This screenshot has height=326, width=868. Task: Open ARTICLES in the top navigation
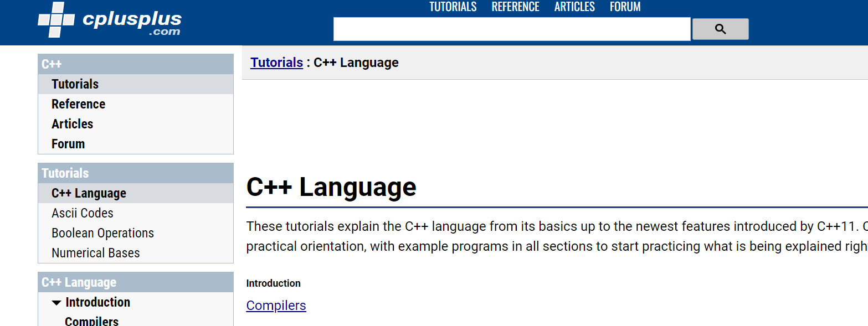(574, 7)
